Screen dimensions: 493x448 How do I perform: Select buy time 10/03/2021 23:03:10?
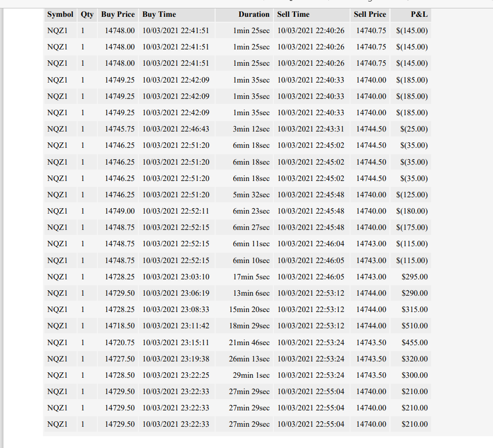coord(177,276)
